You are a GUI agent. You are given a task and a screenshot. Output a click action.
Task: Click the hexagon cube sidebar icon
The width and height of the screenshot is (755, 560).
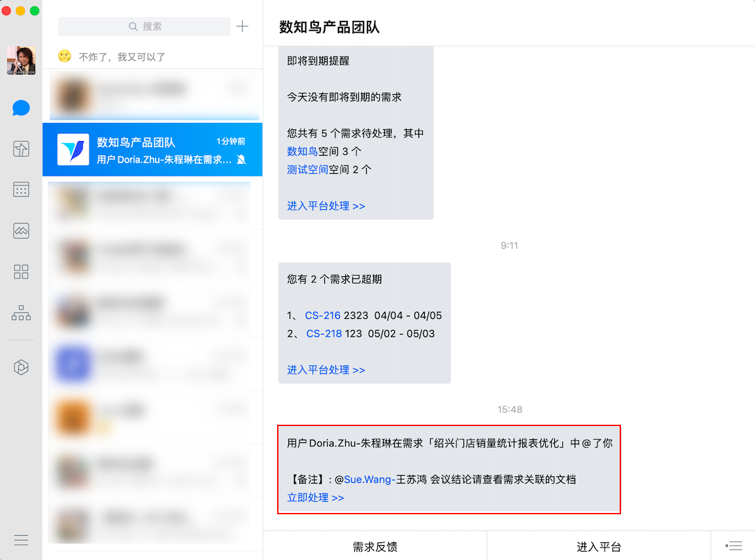click(x=21, y=367)
